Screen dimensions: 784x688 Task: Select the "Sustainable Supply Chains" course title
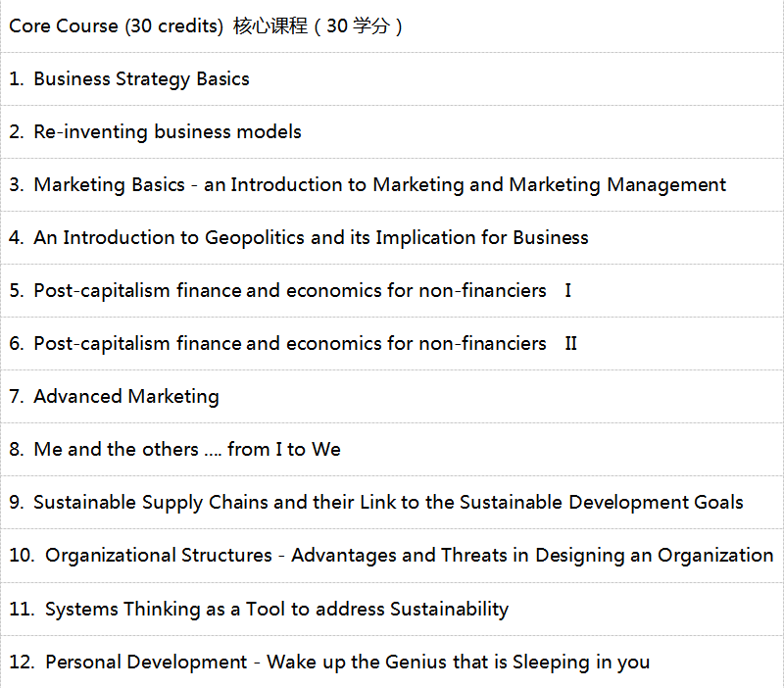coord(388,503)
